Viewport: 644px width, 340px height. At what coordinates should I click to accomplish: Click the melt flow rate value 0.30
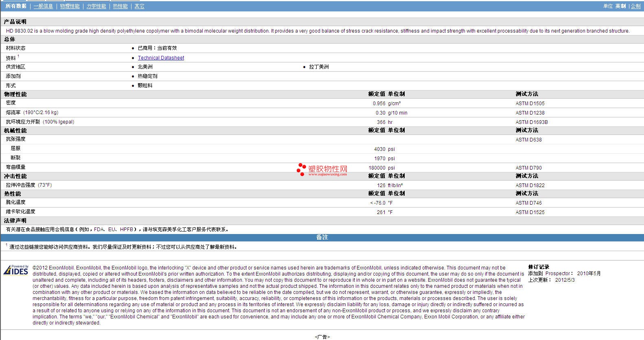coord(381,113)
